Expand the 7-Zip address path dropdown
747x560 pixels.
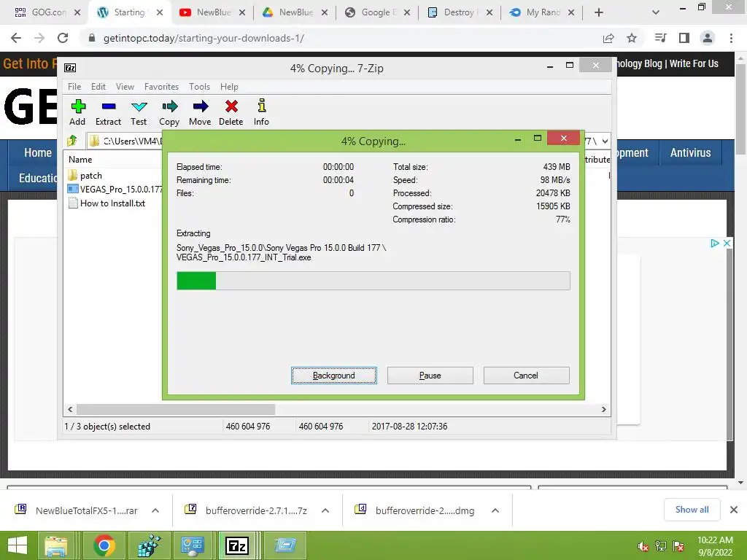click(605, 141)
